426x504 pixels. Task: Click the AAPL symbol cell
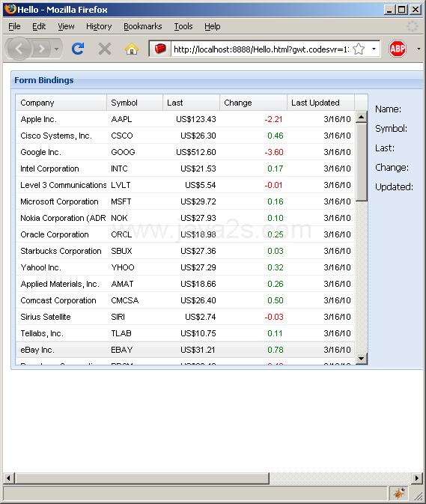tap(121, 119)
